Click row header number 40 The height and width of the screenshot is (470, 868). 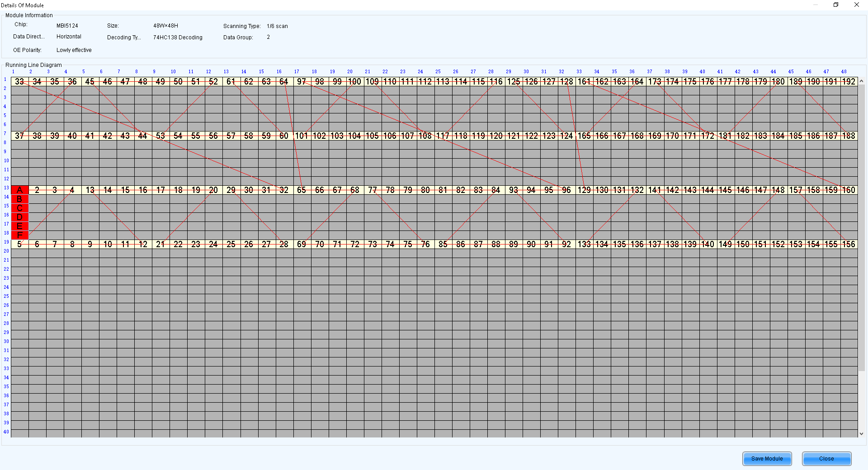6,432
